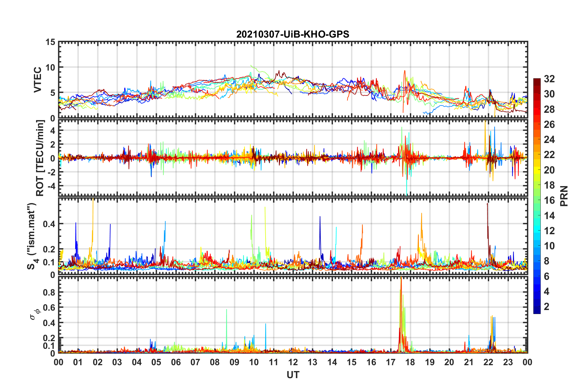Select colorbar tick label "12"
This screenshot has width=586, height=392.
click(549, 231)
